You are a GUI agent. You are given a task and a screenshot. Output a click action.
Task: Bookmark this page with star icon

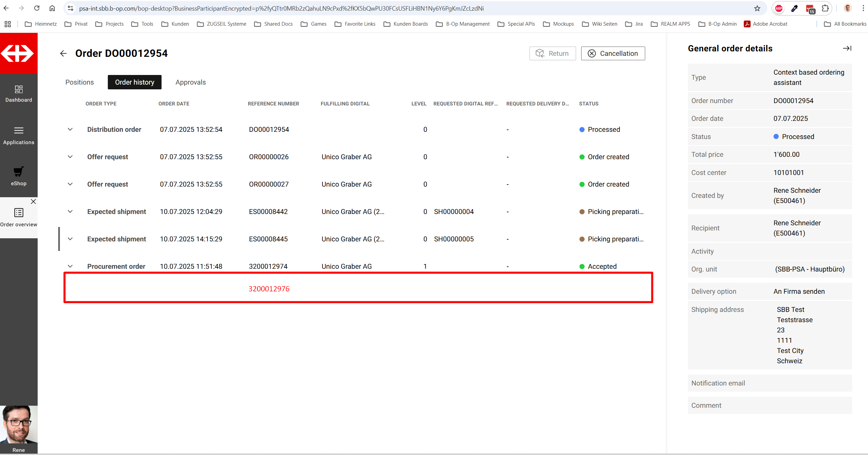pyautogui.click(x=757, y=8)
